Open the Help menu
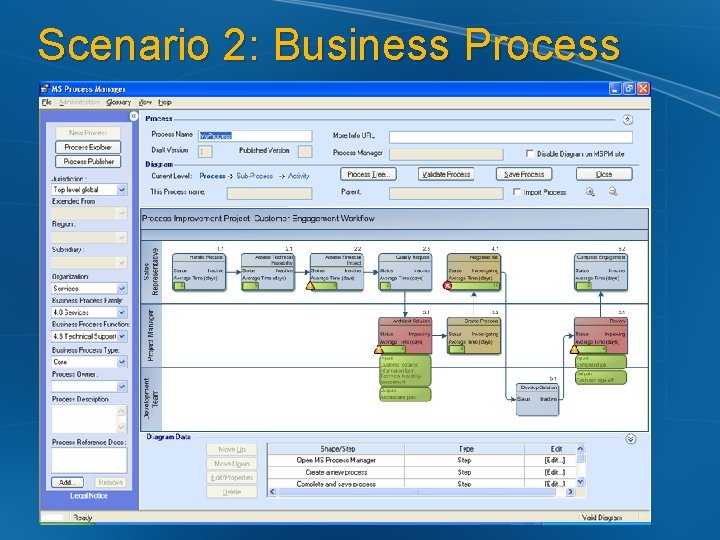Screen dimensions: 720x540 click(x=165, y=102)
